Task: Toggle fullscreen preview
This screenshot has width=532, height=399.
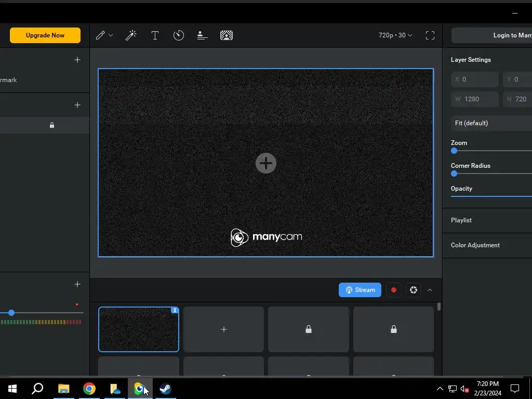Action: coord(430,35)
